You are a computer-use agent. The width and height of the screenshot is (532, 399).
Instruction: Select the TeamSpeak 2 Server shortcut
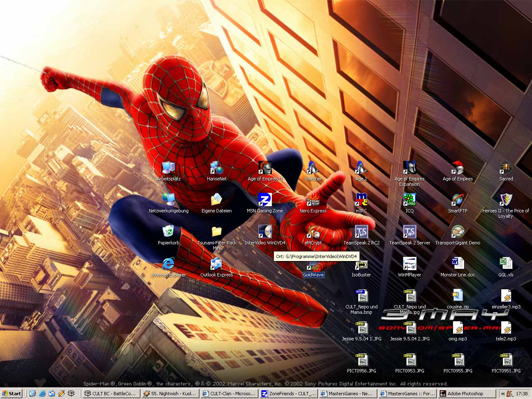tap(409, 235)
